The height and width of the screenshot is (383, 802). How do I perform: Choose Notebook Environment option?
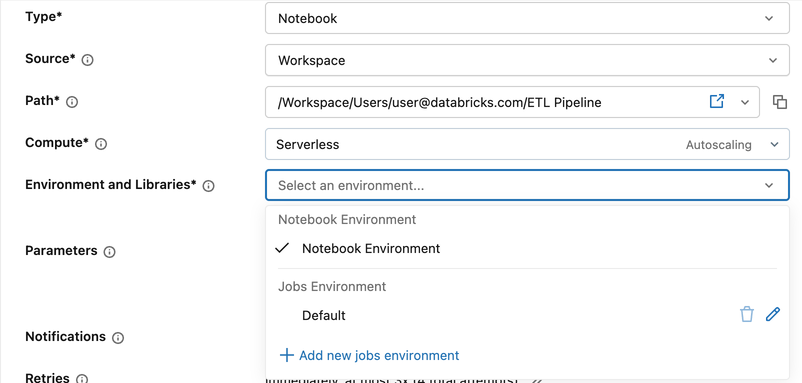pyautogui.click(x=527, y=249)
